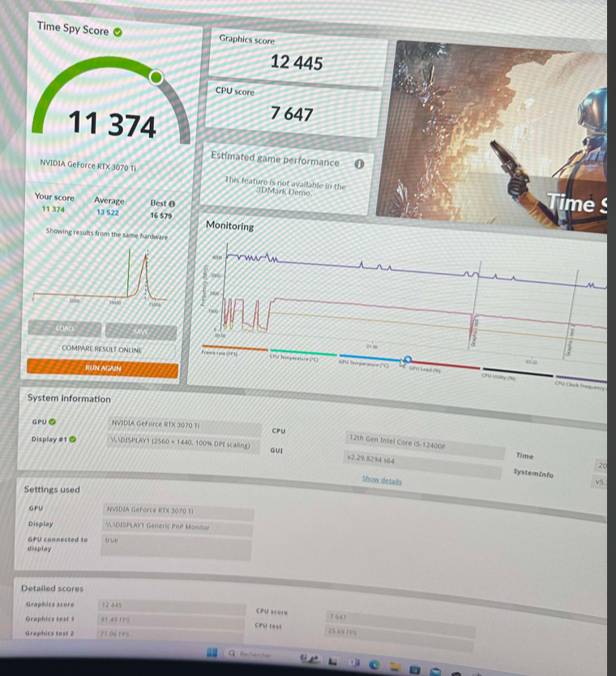The image size is (616, 676).
Task: Click the green score gauge indicator knob
Action: pyautogui.click(x=156, y=77)
